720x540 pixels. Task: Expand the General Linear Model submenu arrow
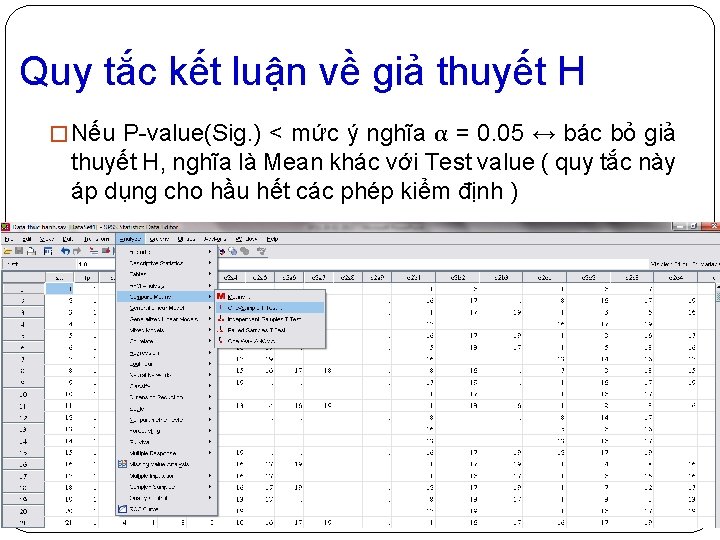pyautogui.click(x=210, y=308)
